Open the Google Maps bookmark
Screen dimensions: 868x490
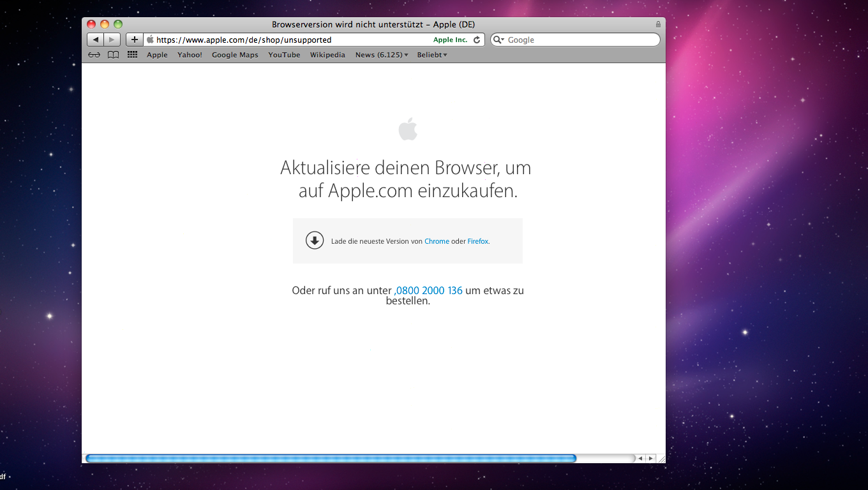coord(235,55)
